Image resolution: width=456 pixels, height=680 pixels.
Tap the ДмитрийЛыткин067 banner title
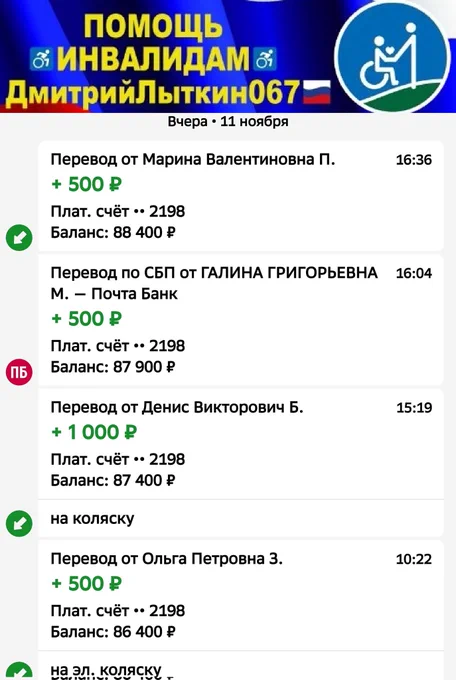coord(153,92)
